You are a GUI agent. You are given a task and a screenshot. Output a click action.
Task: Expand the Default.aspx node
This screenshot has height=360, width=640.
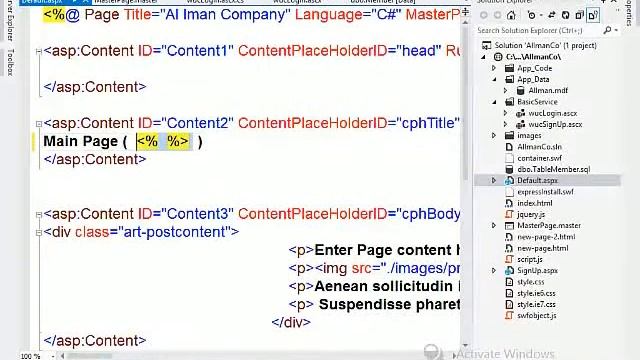(x=494, y=180)
